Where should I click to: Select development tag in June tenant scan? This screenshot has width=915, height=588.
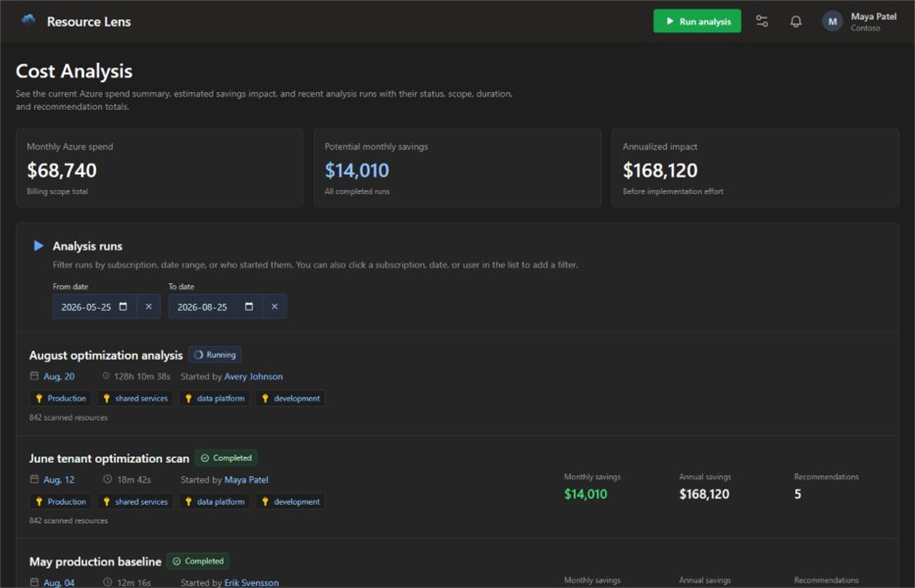tap(290, 501)
